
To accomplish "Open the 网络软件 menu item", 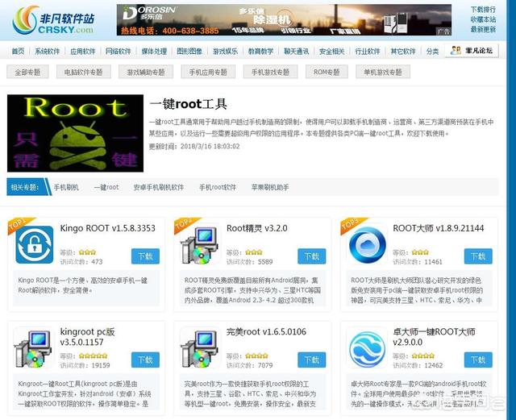I will tap(119, 52).
